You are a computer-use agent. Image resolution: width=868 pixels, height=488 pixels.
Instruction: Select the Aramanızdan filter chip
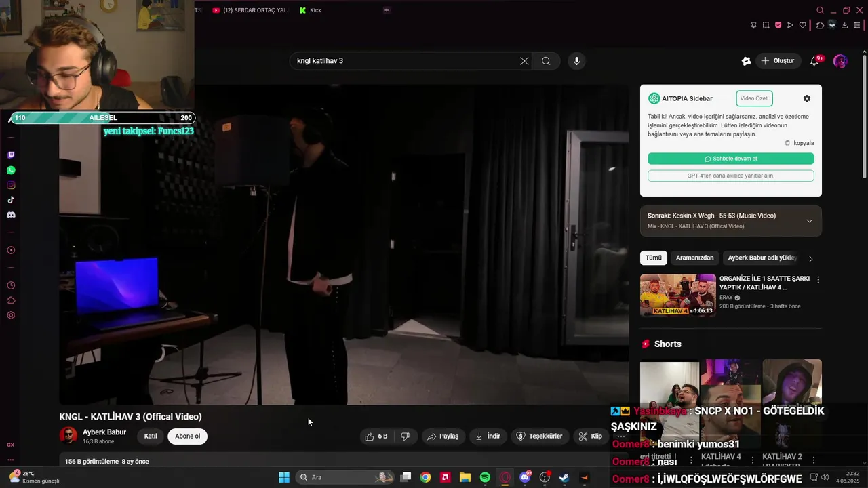(x=694, y=258)
